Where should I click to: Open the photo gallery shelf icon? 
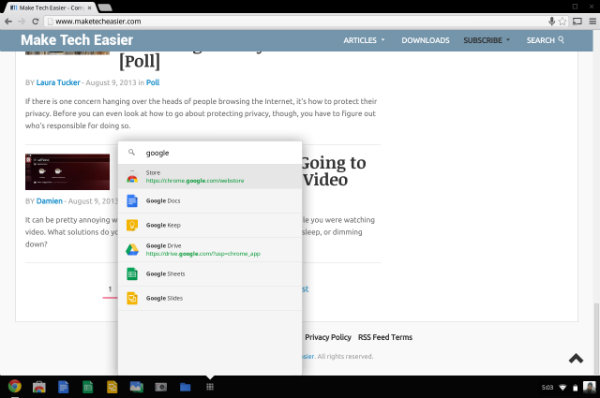click(x=137, y=387)
